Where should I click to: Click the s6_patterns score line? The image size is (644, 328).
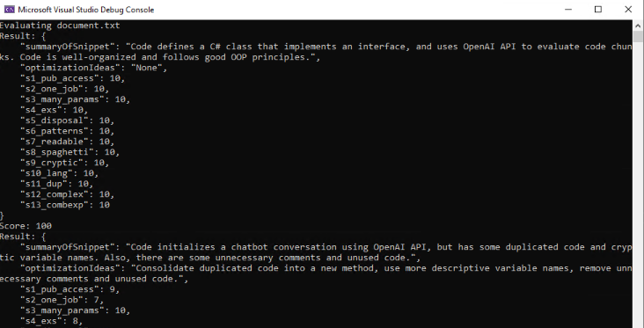pyautogui.click(x=68, y=131)
